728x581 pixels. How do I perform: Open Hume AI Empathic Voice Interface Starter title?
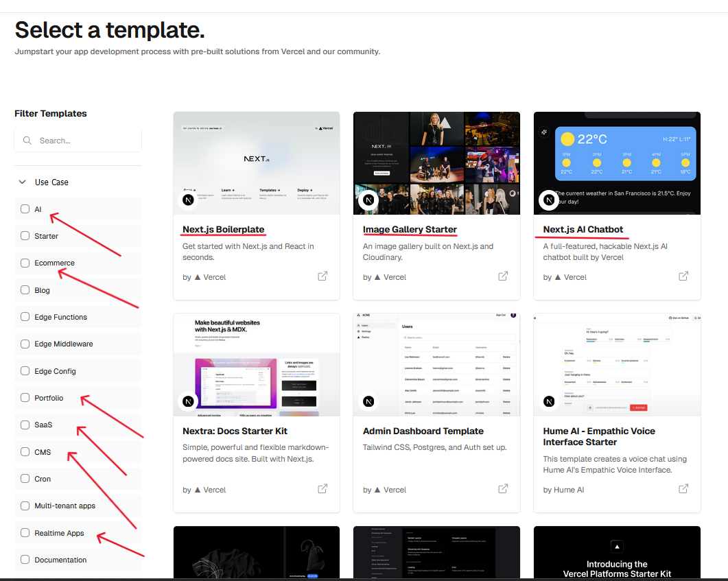coord(599,436)
